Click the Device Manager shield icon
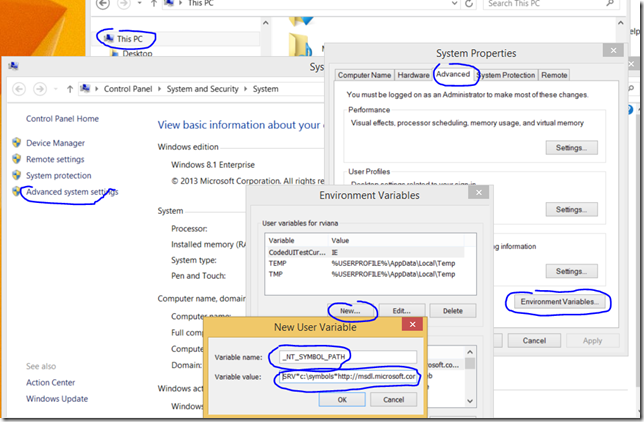 point(16,143)
